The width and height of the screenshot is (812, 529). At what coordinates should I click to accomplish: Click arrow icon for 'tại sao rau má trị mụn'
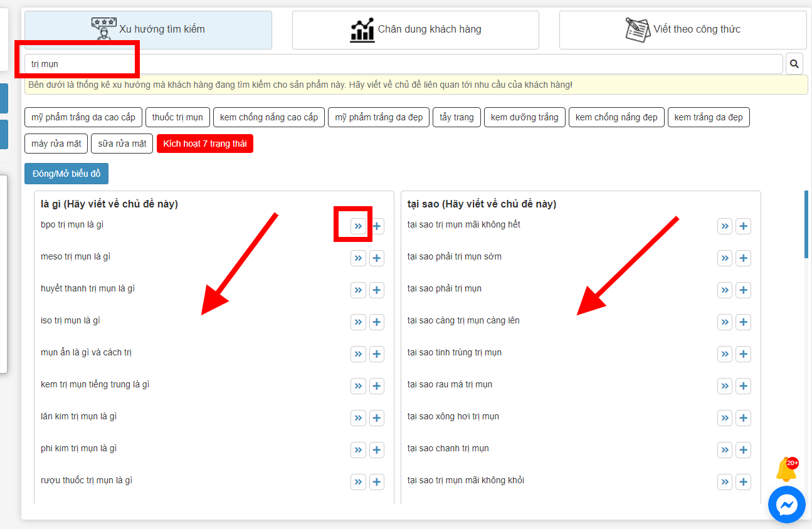click(725, 386)
